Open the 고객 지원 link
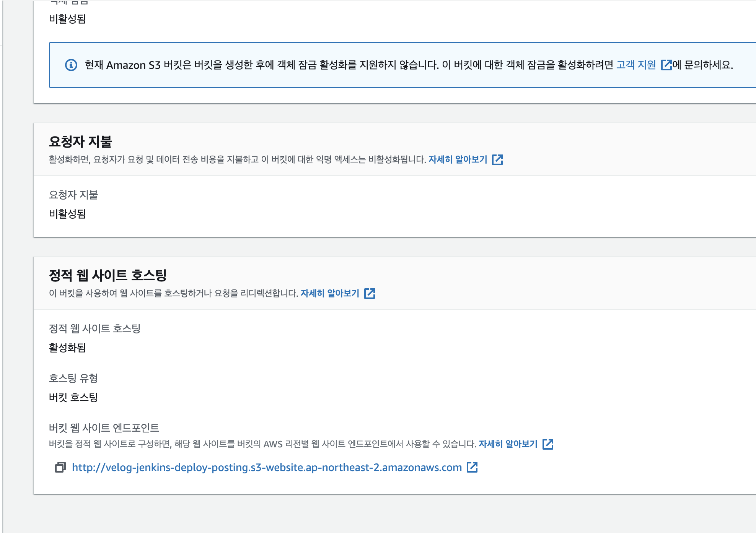Screen dimensions: 756x533 click(636, 65)
